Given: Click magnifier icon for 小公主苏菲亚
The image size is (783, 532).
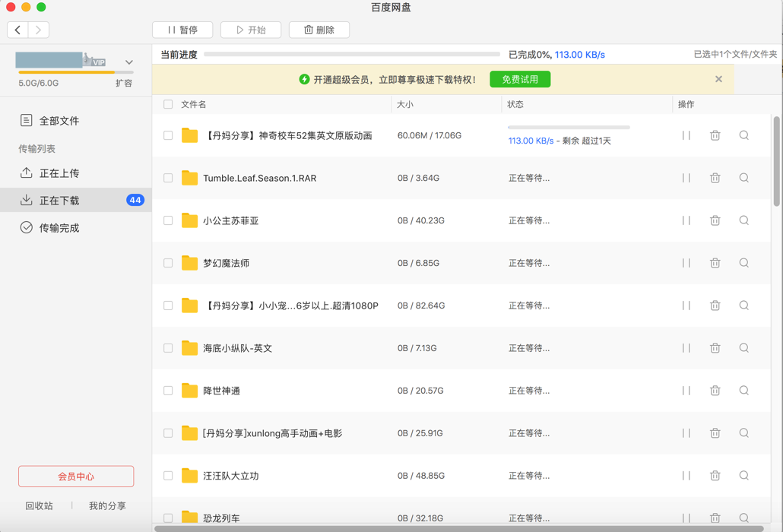Looking at the screenshot, I should (x=744, y=220).
